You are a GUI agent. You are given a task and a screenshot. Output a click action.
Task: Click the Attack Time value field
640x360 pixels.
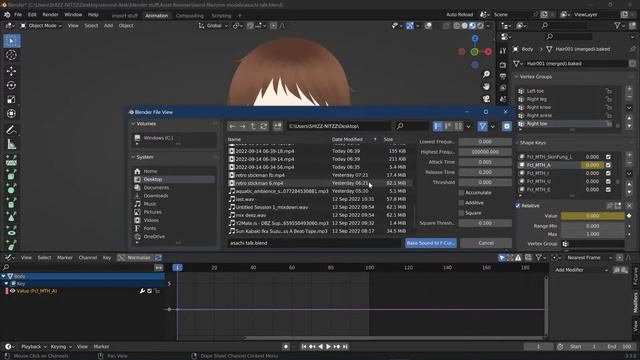click(x=485, y=162)
